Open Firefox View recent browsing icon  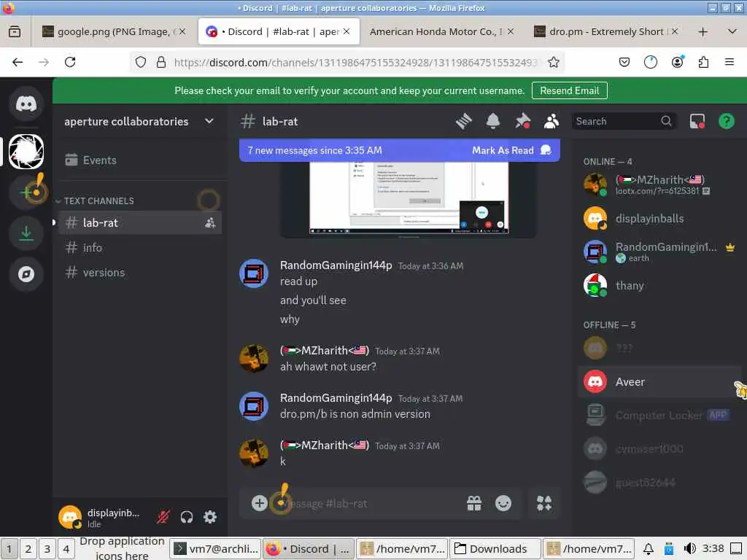(x=15, y=32)
